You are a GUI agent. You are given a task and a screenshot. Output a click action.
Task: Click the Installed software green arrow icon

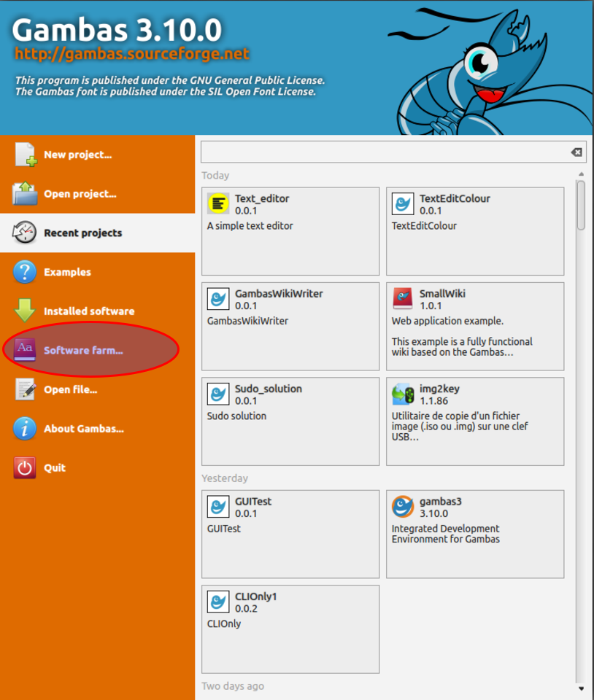(25, 311)
